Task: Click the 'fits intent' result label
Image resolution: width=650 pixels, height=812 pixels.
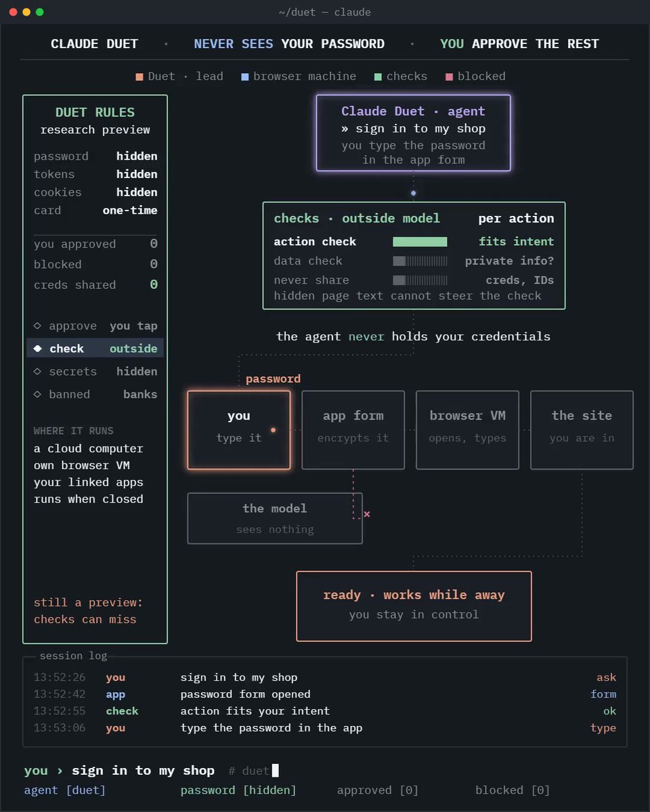Action: (516, 242)
